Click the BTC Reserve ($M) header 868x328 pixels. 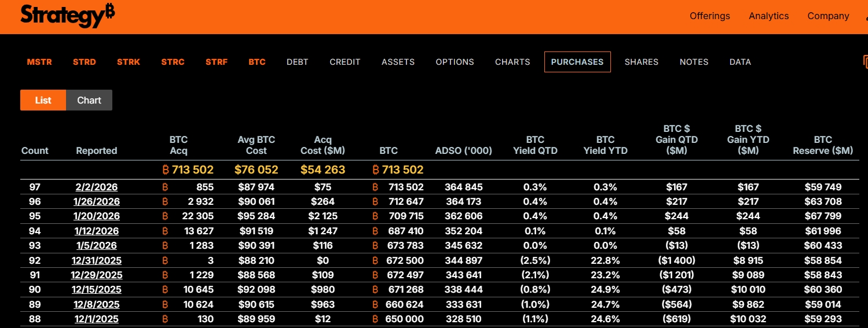pos(823,145)
